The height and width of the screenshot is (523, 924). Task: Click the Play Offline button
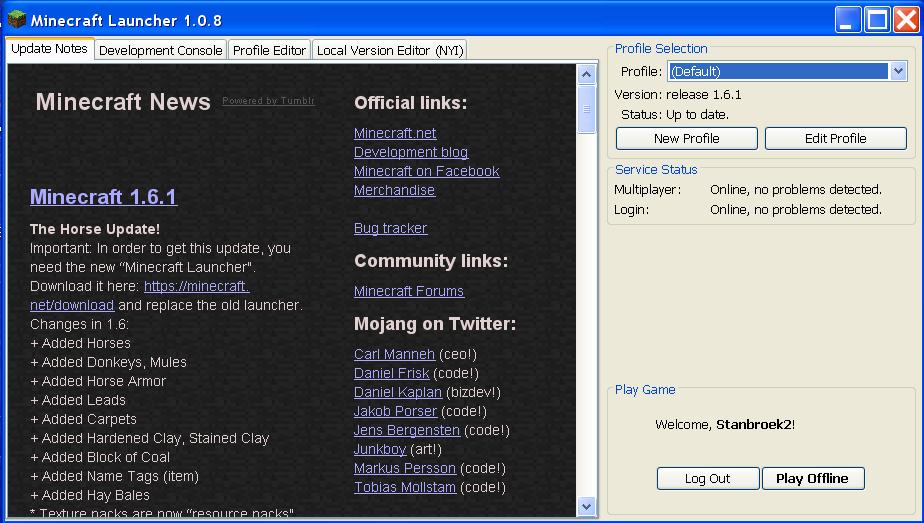click(x=812, y=478)
